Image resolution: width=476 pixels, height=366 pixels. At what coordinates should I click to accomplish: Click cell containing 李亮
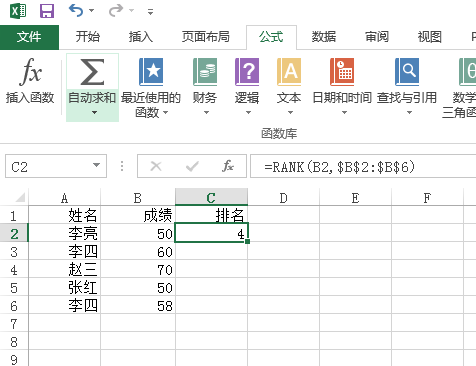[x=65, y=233]
